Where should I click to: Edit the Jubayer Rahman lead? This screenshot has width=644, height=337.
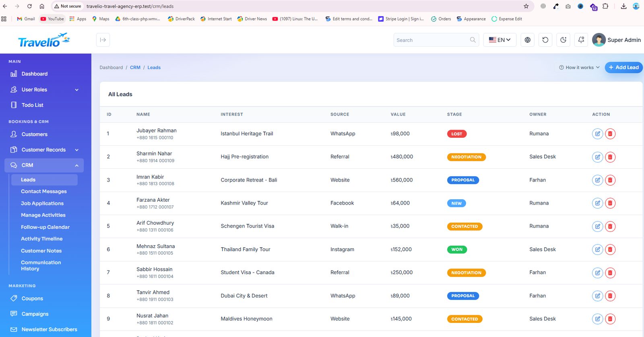pyautogui.click(x=597, y=134)
